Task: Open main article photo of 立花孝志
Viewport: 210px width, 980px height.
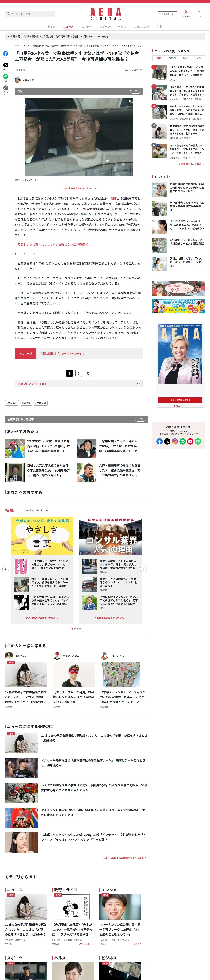Action: pos(79,137)
